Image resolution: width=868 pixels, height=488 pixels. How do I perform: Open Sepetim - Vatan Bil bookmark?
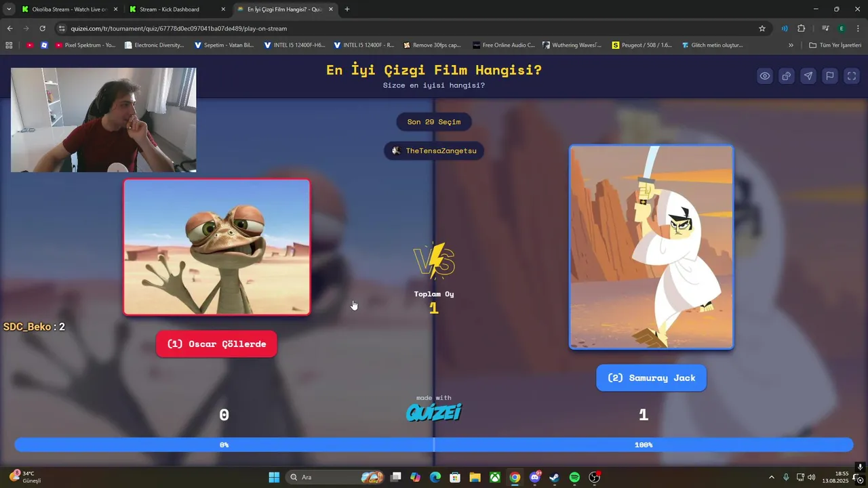tap(224, 45)
